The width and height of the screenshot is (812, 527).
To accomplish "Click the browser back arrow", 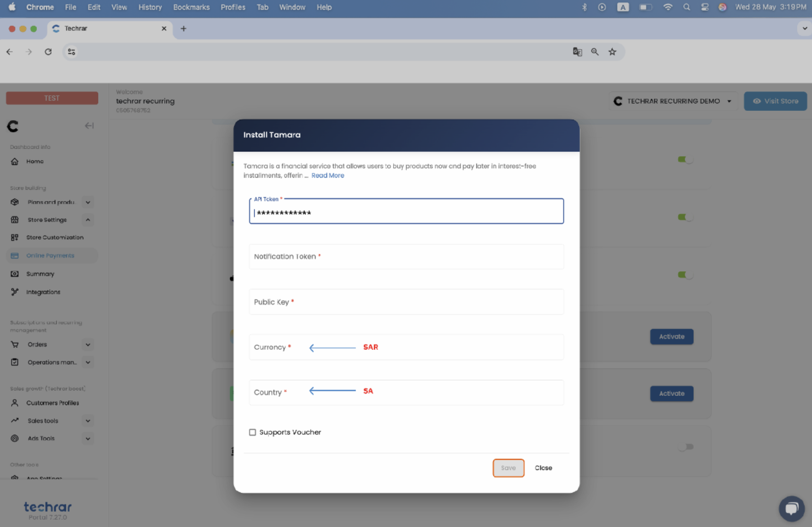I will pyautogui.click(x=10, y=52).
